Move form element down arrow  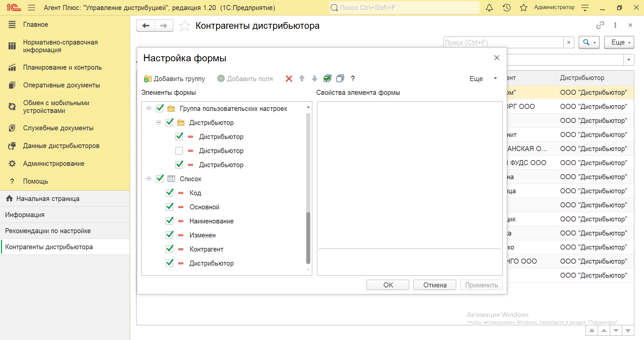tap(314, 78)
